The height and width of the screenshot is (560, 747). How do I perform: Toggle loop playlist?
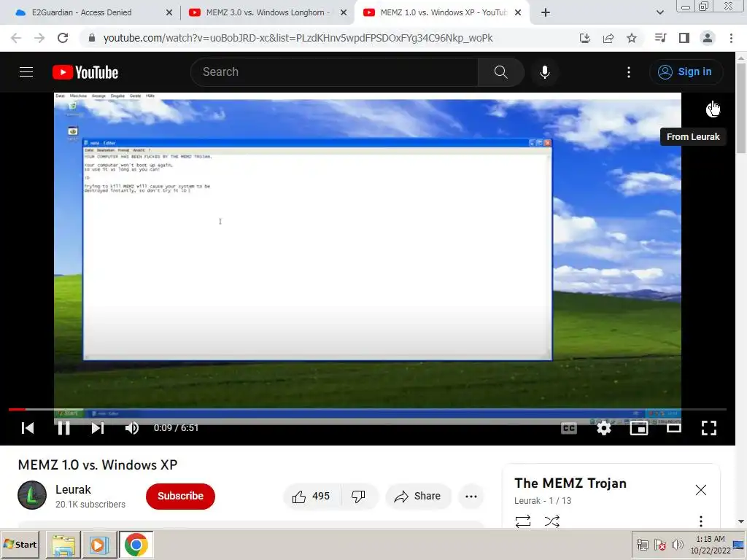click(x=522, y=521)
